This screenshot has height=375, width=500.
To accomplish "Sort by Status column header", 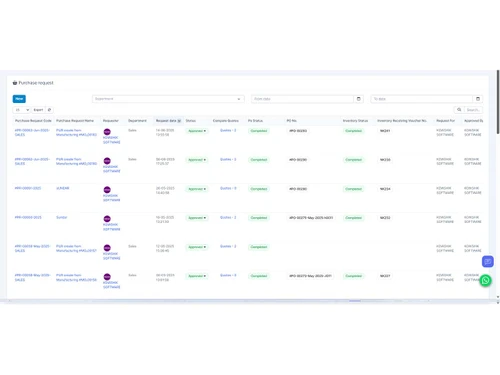I will [191, 121].
